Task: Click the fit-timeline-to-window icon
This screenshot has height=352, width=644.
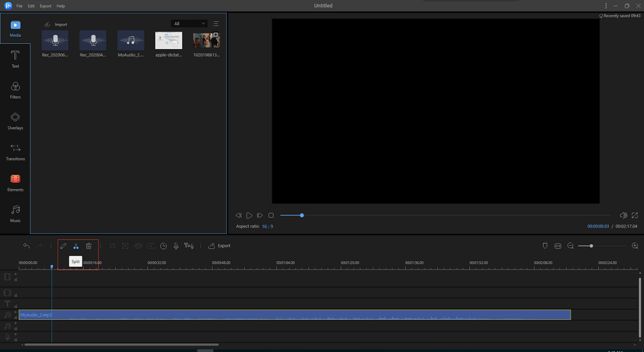Action: pos(558,246)
